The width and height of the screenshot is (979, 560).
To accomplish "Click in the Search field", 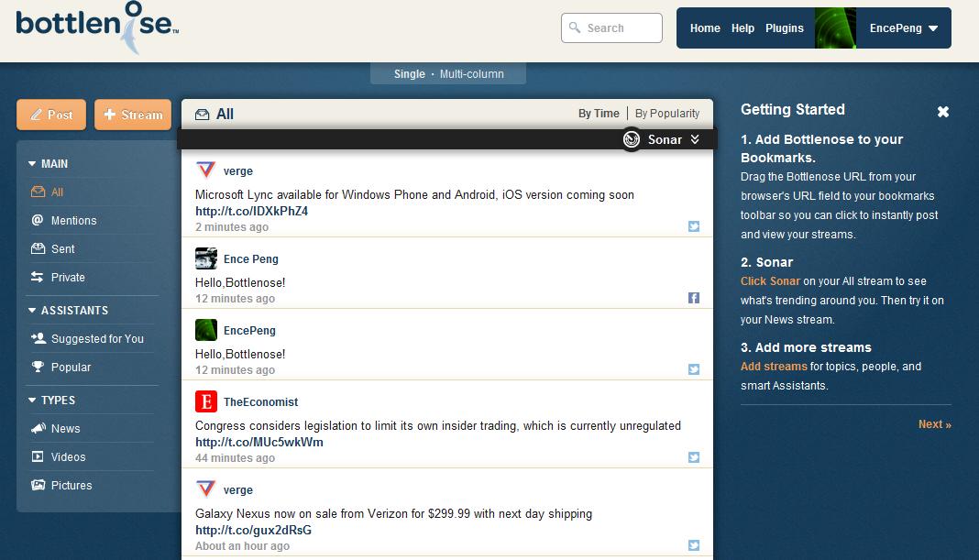I will 611,28.
